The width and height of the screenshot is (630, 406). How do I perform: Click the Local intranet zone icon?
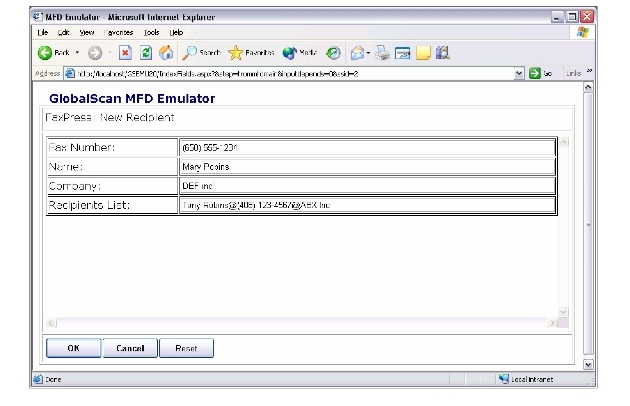pyautogui.click(x=503, y=379)
